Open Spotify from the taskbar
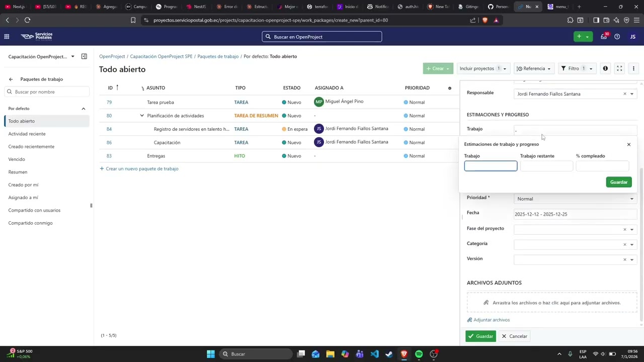 coord(419,354)
